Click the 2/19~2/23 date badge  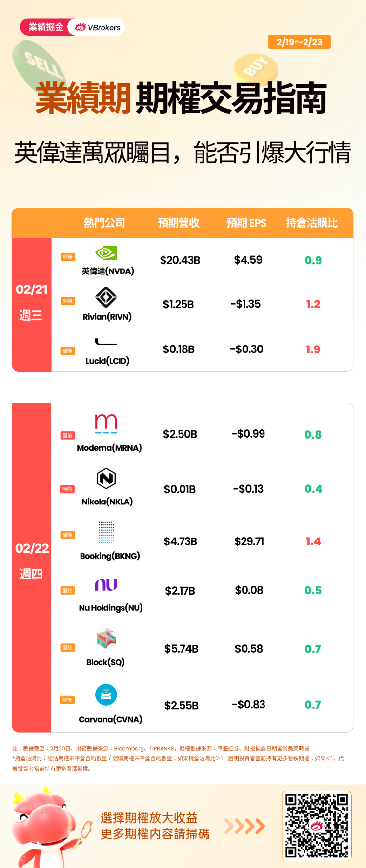[x=300, y=42]
